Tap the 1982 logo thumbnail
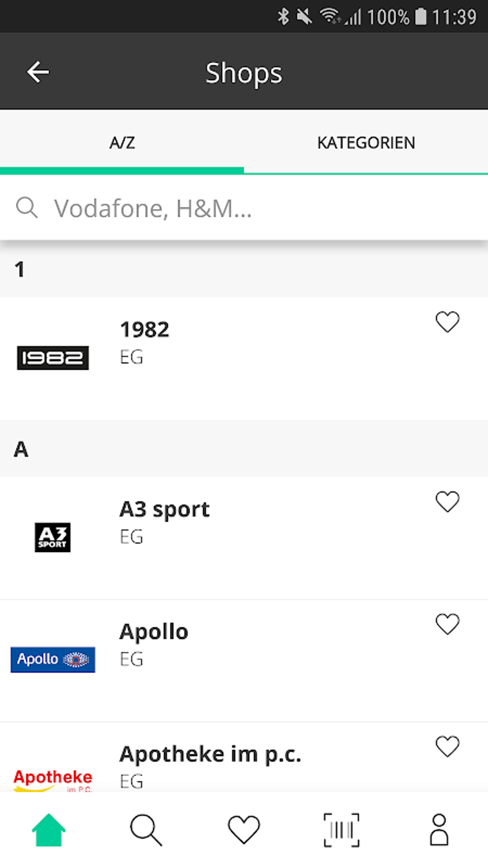This screenshot has height=868, width=488. (53, 358)
